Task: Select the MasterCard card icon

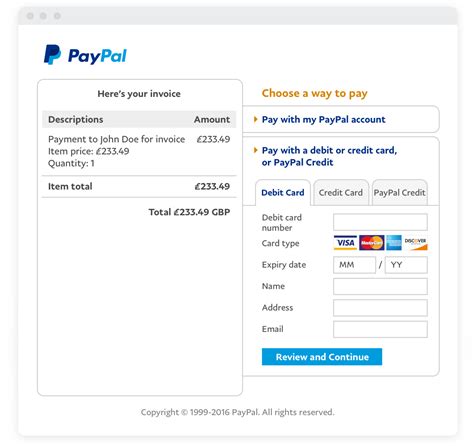Action: pyautogui.click(x=371, y=243)
